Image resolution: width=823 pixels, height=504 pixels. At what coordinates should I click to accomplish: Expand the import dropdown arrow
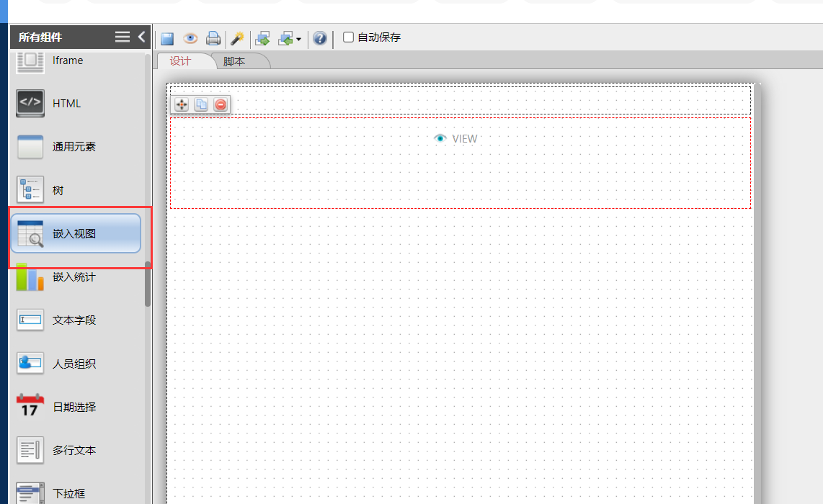click(x=298, y=40)
